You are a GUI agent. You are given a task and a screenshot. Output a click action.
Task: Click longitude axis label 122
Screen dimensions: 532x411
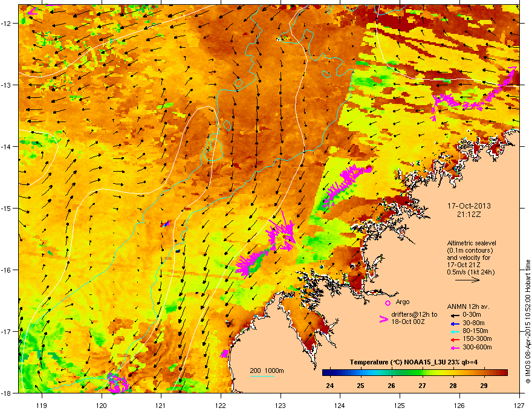pyautogui.click(x=221, y=405)
